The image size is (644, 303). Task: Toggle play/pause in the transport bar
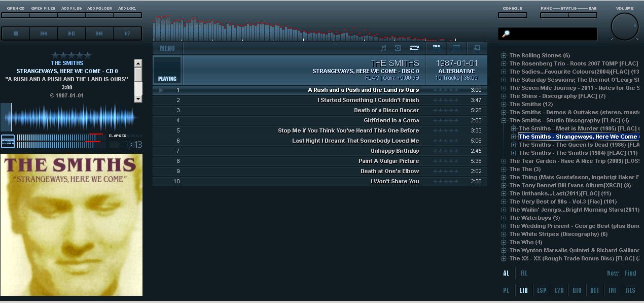click(x=71, y=33)
